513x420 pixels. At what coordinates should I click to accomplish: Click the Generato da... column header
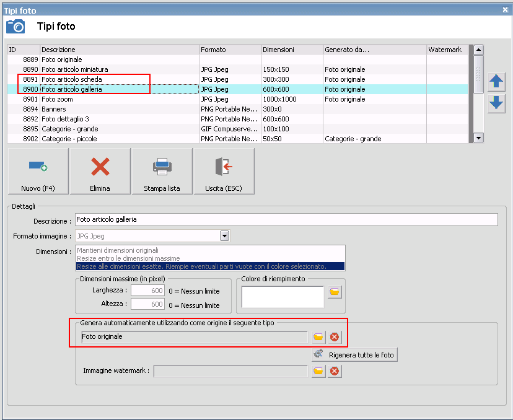tap(375, 50)
